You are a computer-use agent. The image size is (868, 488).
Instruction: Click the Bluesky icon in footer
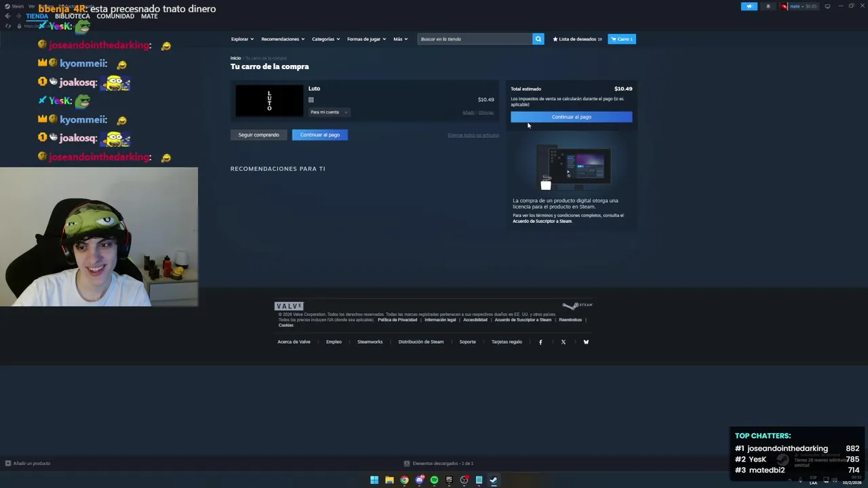[586, 342]
